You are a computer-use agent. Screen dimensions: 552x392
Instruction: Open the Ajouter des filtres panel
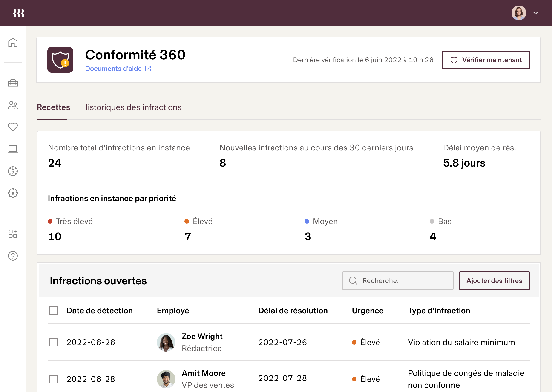494,281
